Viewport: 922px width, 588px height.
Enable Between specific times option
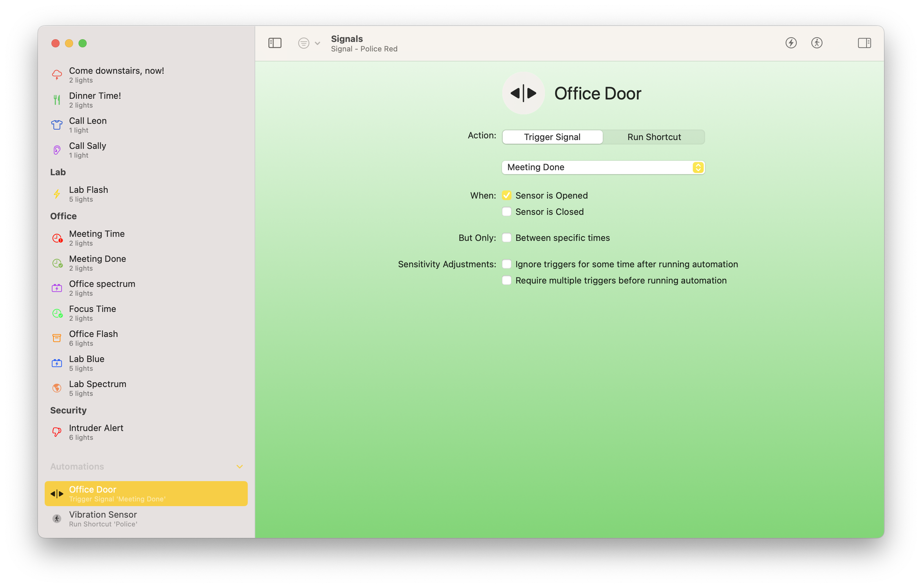506,238
